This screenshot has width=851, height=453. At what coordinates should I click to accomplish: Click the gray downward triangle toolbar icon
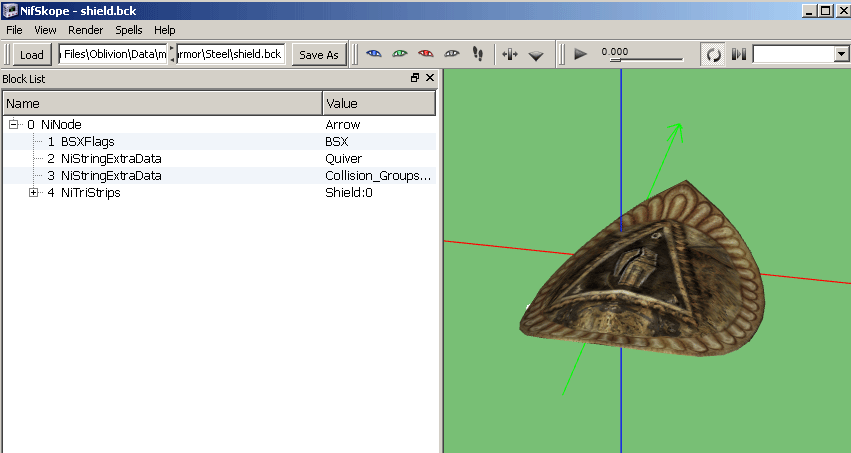[x=536, y=55]
